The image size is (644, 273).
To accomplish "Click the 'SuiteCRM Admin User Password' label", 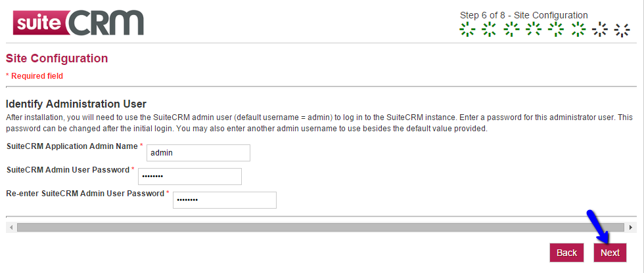I will click(x=68, y=170).
